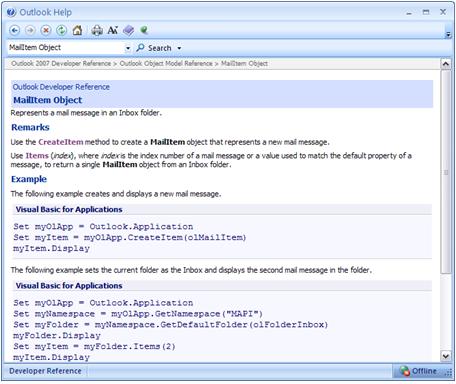Click the Forward navigation arrow
Viewport: 456px width, 384px height.
click(30, 30)
